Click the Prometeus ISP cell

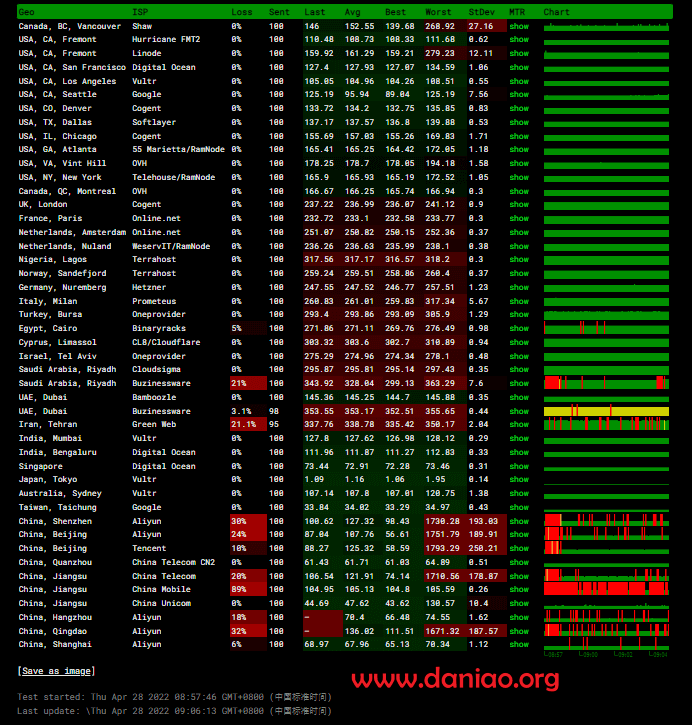point(154,301)
